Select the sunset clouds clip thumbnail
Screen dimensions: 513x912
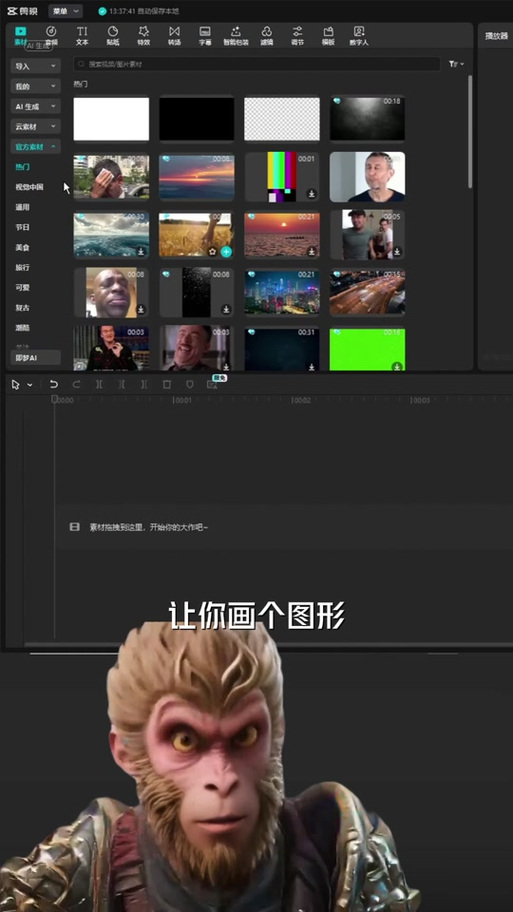(197, 176)
